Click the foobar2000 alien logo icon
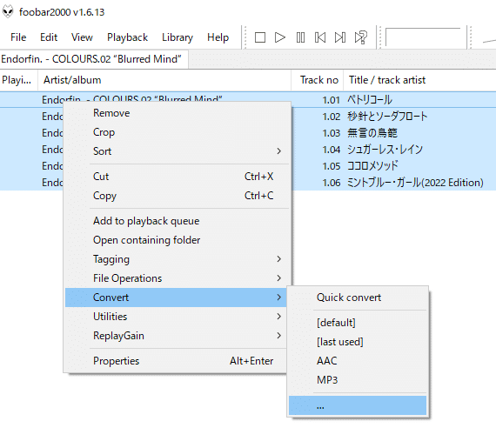Image resolution: width=496 pixels, height=448 pixels. tap(8, 12)
